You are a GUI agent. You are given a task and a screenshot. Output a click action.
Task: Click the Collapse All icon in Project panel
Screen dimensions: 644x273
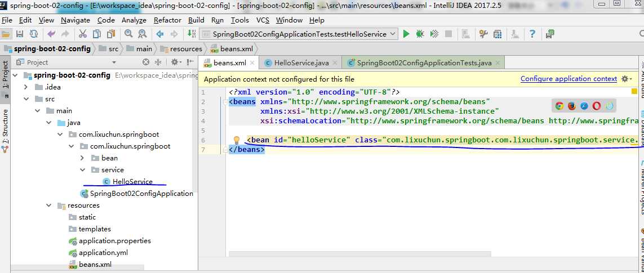tap(158, 62)
